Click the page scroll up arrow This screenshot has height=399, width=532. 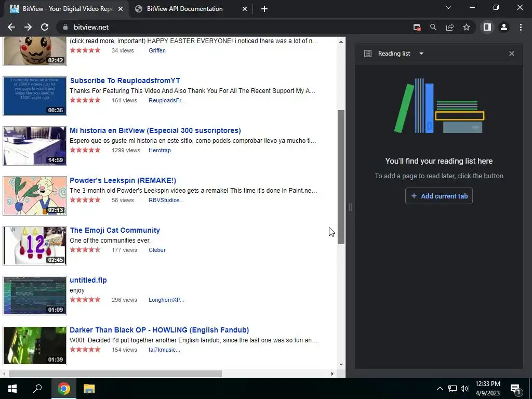(x=341, y=42)
